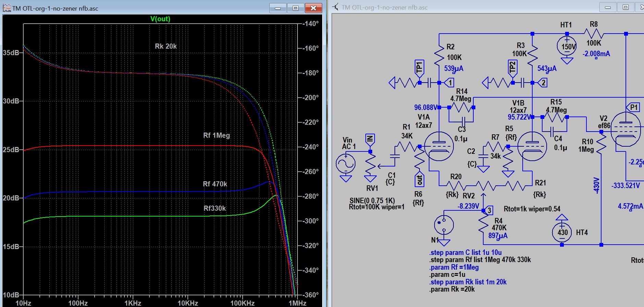The image size is (644, 307).
Task: Select the HT4 430 voltage source
Action: point(562,232)
